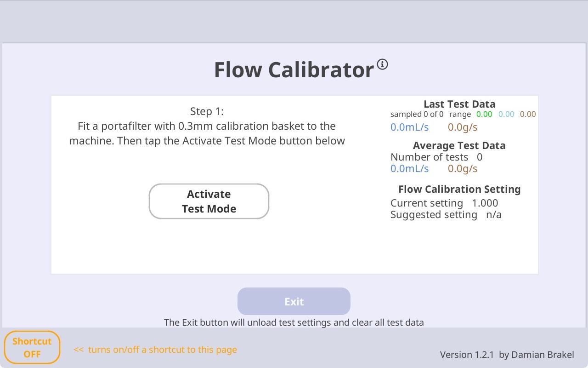Click the sampled 0 of 0 label
The width and height of the screenshot is (588, 368).
tap(417, 114)
